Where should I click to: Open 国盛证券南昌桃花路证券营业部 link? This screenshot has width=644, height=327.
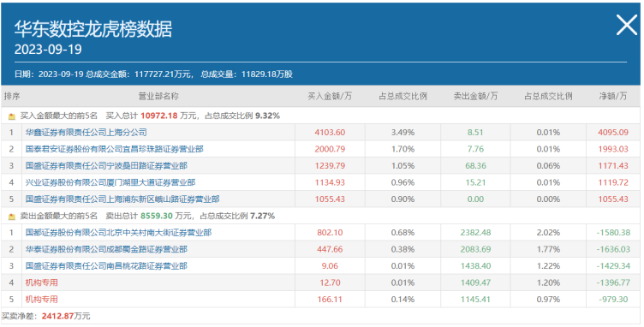tap(106, 266)
